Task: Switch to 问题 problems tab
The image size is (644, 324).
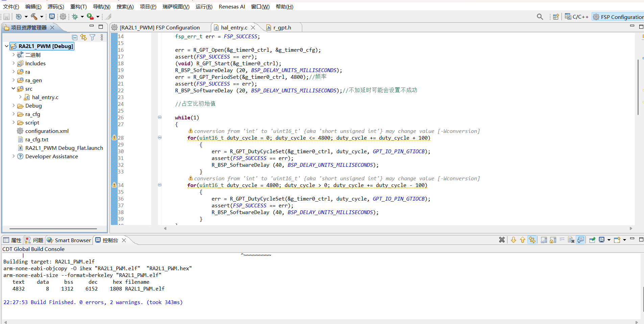Action: click(x=34, y=240)
